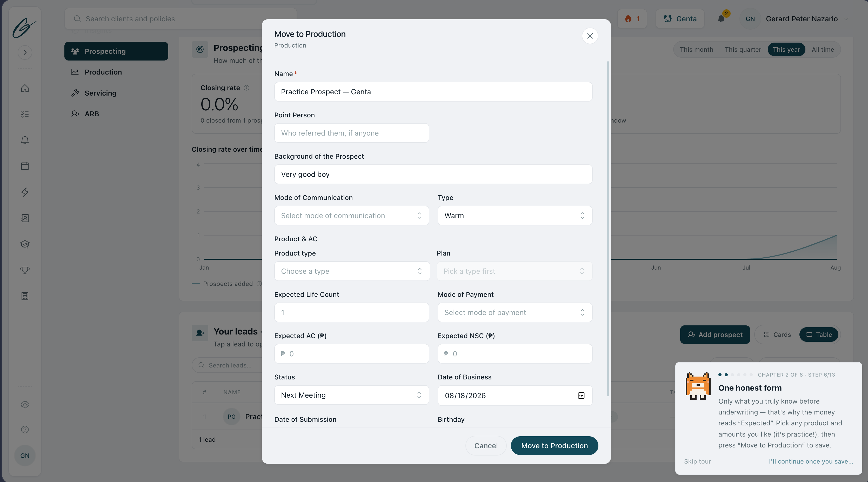Screen dimensions: 868x482
Task: Open the Status dropdown showing Next Meeting
Action: click(x=351, y=395)
